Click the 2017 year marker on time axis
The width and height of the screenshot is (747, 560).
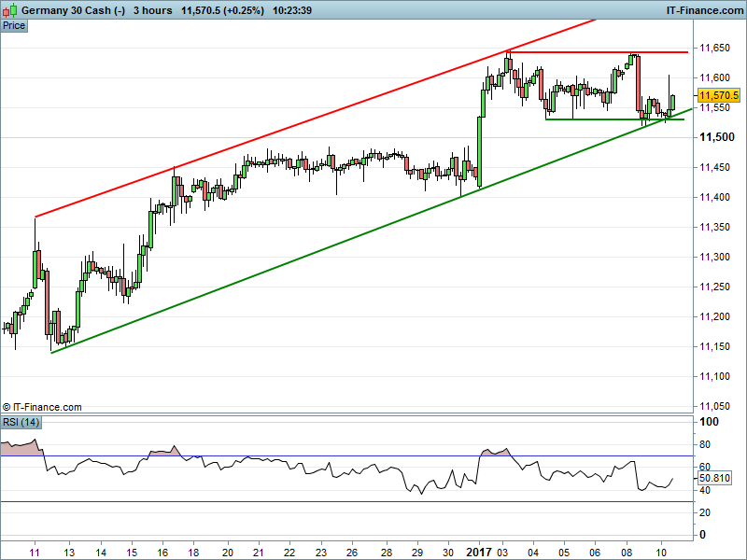pyautogui.click(x=479, y=553)
